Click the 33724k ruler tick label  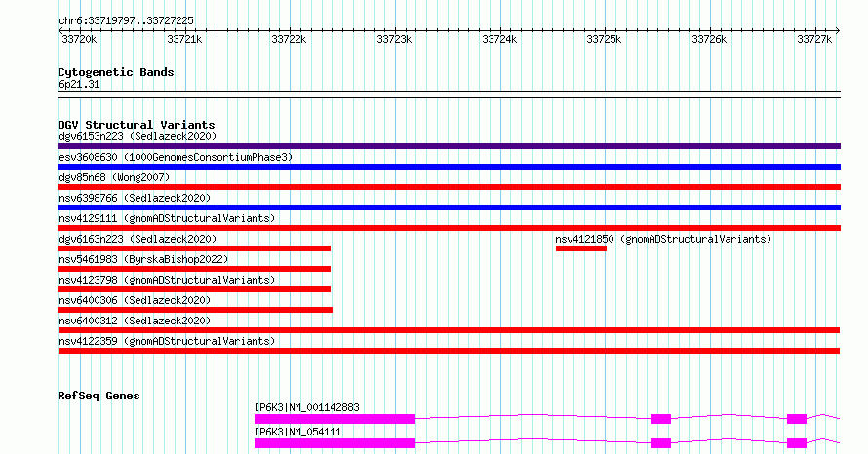click(499, 40)
